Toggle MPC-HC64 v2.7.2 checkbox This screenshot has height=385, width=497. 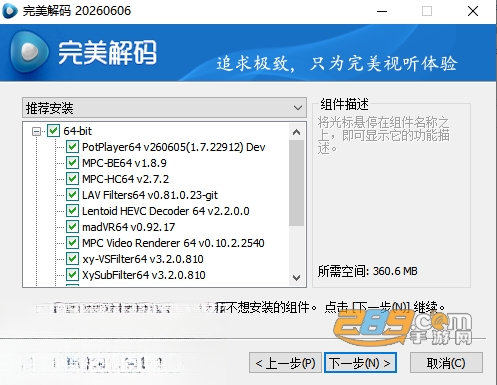(72, 179)
